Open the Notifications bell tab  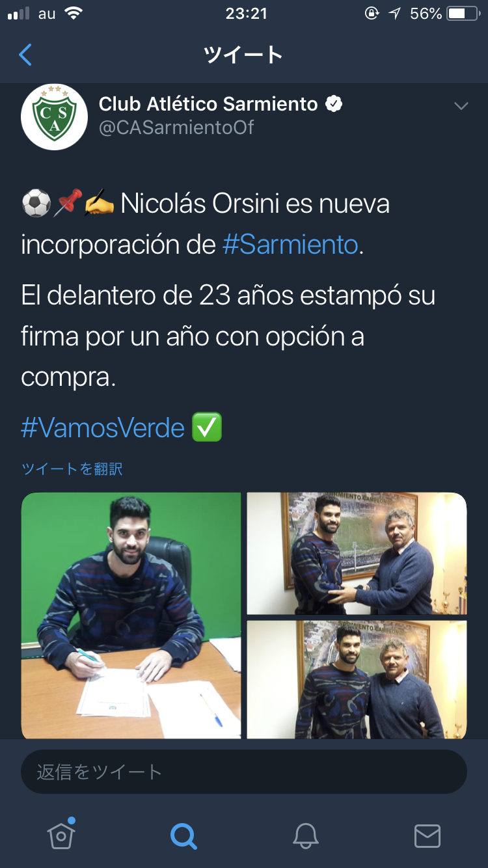(x=305, y=835)
